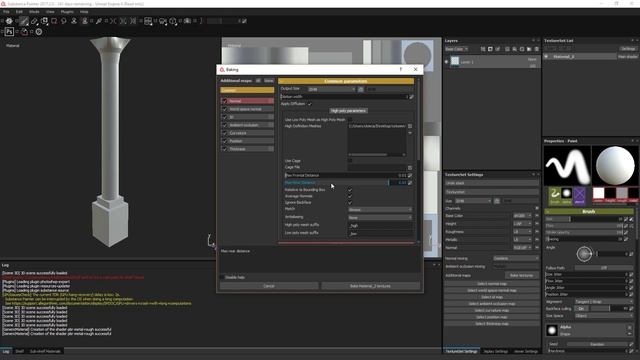
Task: Click Select thickness map button
Action: [x=491, y=324]
